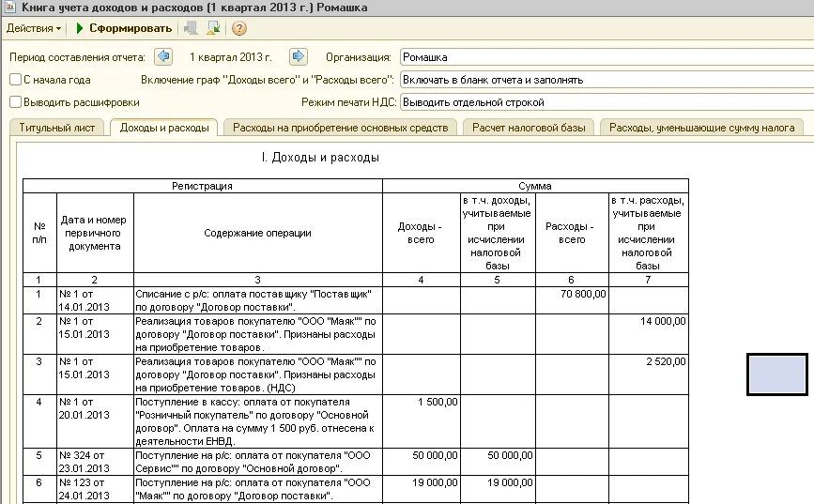Open the Расходы на приобретение основных средств tab
This screenshot has height=504, width=814.
[340, 128]
